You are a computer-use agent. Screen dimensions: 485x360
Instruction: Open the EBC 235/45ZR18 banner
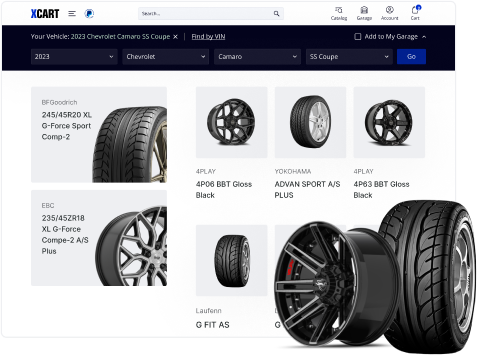99,238
